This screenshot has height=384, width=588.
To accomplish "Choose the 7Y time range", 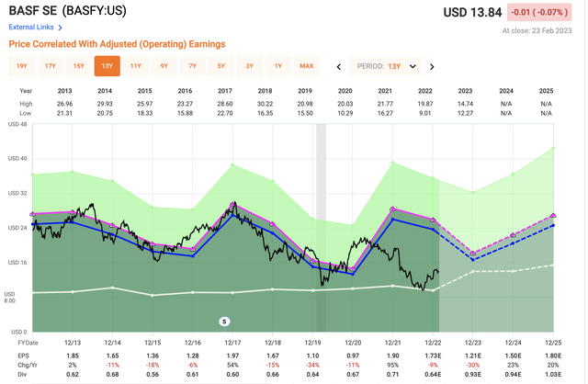I will (x=193, y=66).
